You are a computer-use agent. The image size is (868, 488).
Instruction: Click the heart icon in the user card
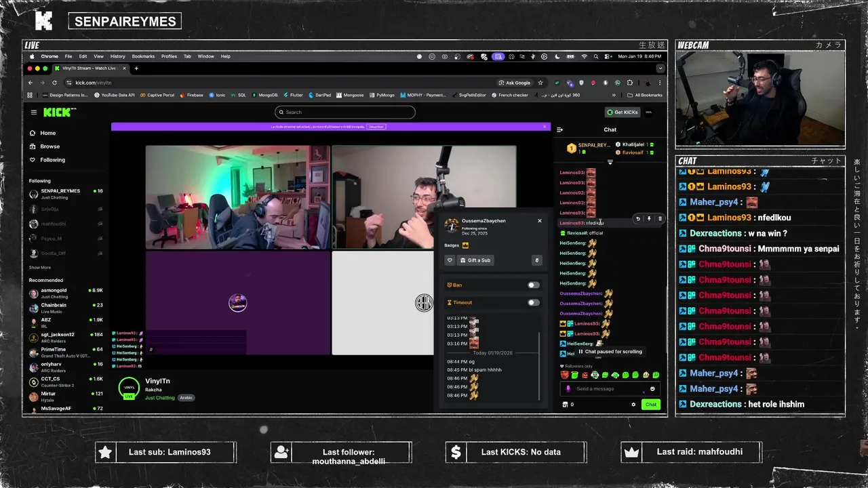pyautogui.click(x=450, y=260)
